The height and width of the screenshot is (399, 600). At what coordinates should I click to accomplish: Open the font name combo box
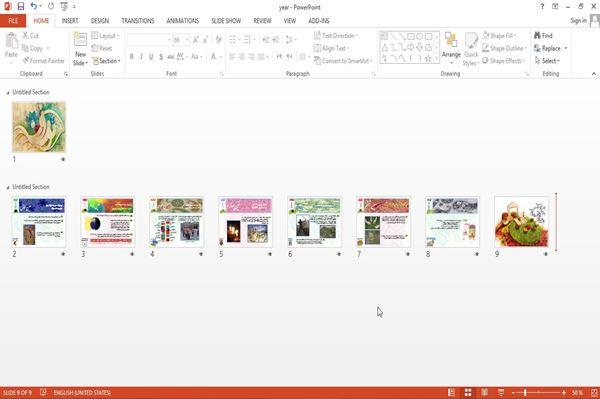click(149, 39)
